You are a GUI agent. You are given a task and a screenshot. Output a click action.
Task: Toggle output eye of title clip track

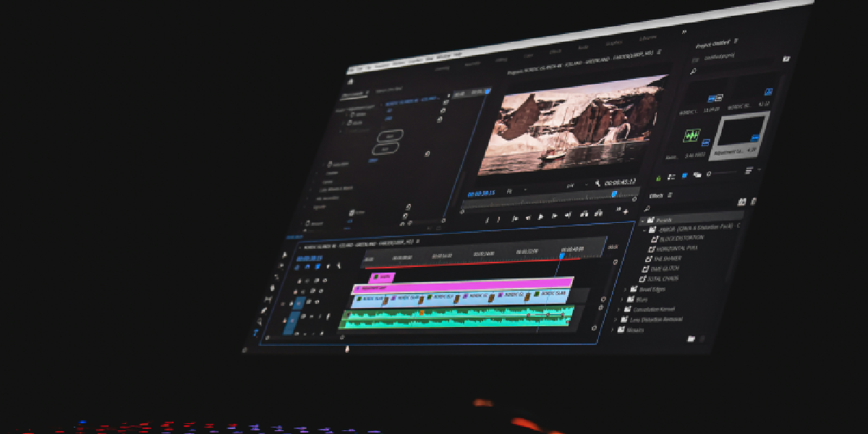point(325,280)
